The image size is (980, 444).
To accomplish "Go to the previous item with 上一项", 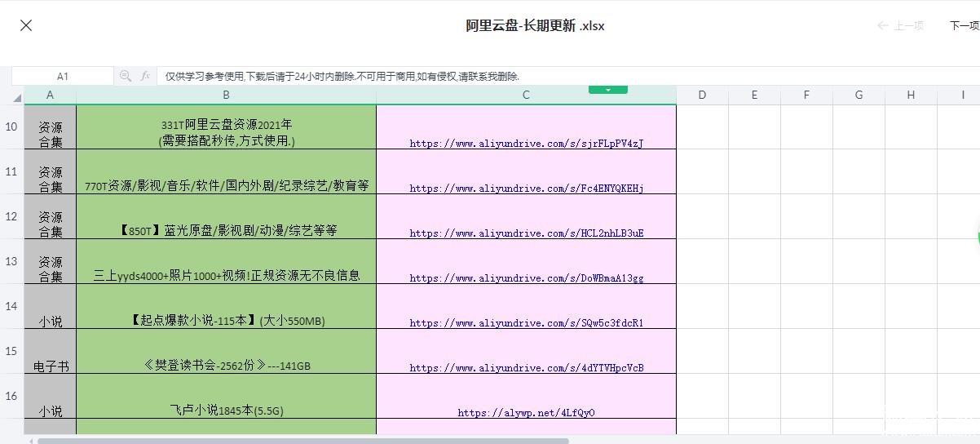I will [x=900, y=25].
